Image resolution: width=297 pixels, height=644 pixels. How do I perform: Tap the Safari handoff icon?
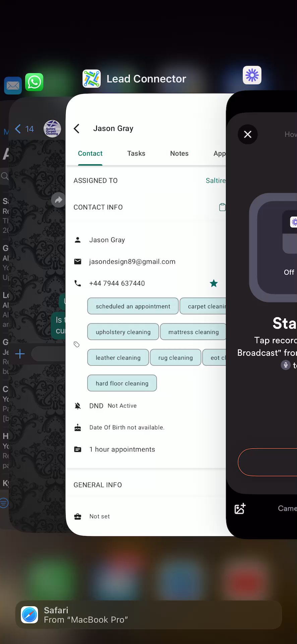coord(30,615)
